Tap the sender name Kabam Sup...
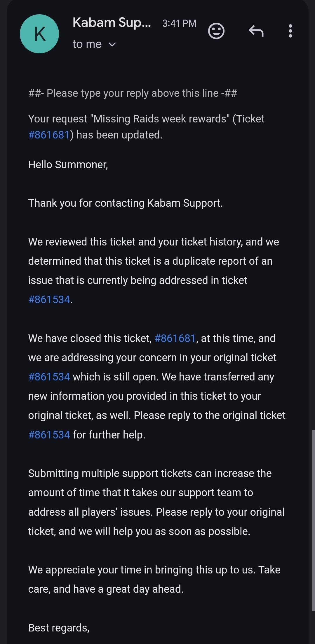The image size is (315, 644). (x=112, y=23)
